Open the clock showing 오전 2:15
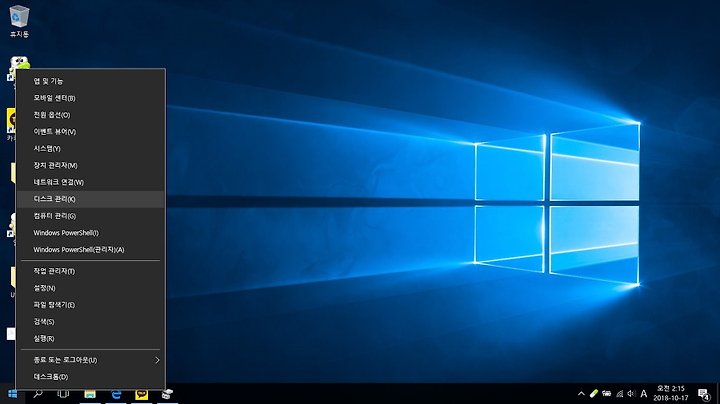The width and height of the screenshot is (720, 404). click(x=671, y=393)
